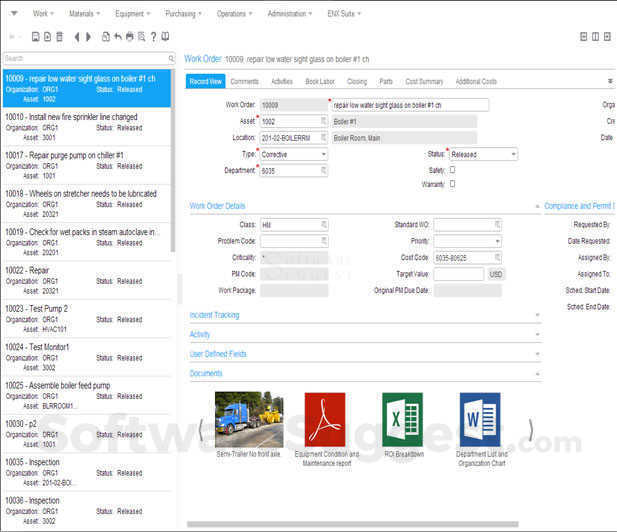Tick the Warranty checkbox
The width and height of the screenshot is (617, 532).
click(x=453, y=184)
